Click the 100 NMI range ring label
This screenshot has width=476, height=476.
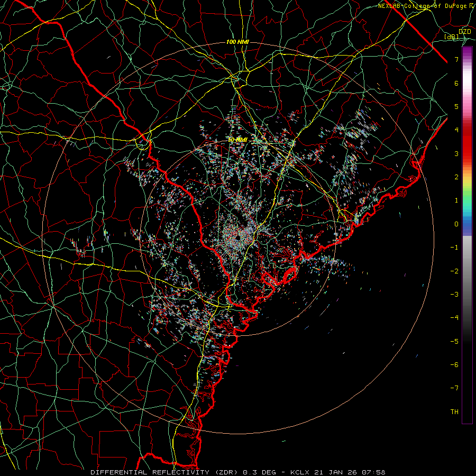pos(237,42)
